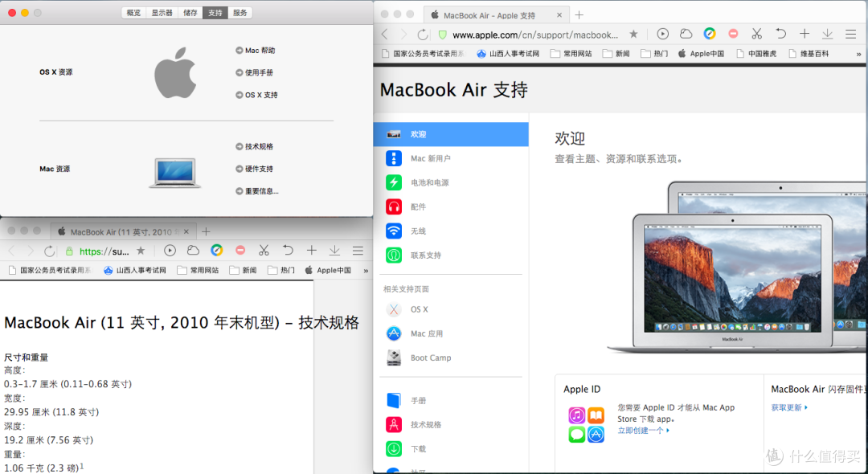Screen dimensions: 868x474
Task: Open the 热门 bookmark folder in right browser
Action: click(x=654, y=54)
